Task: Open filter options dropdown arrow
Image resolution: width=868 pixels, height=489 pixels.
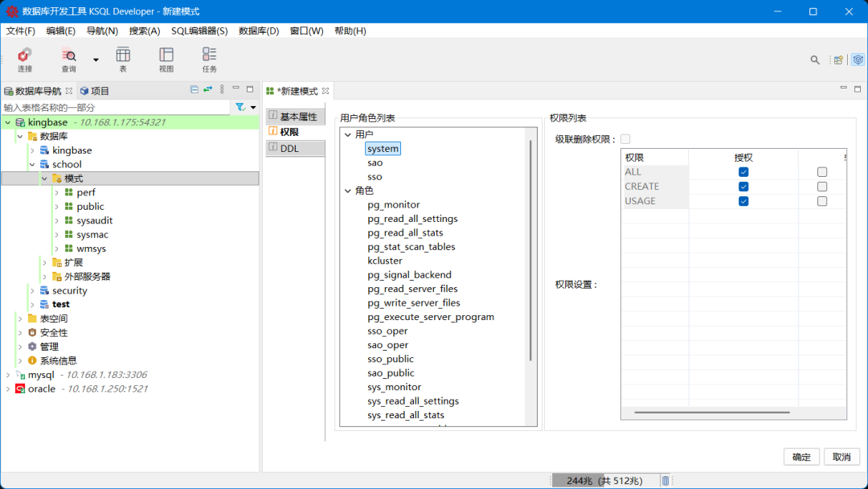Action: 253,108
